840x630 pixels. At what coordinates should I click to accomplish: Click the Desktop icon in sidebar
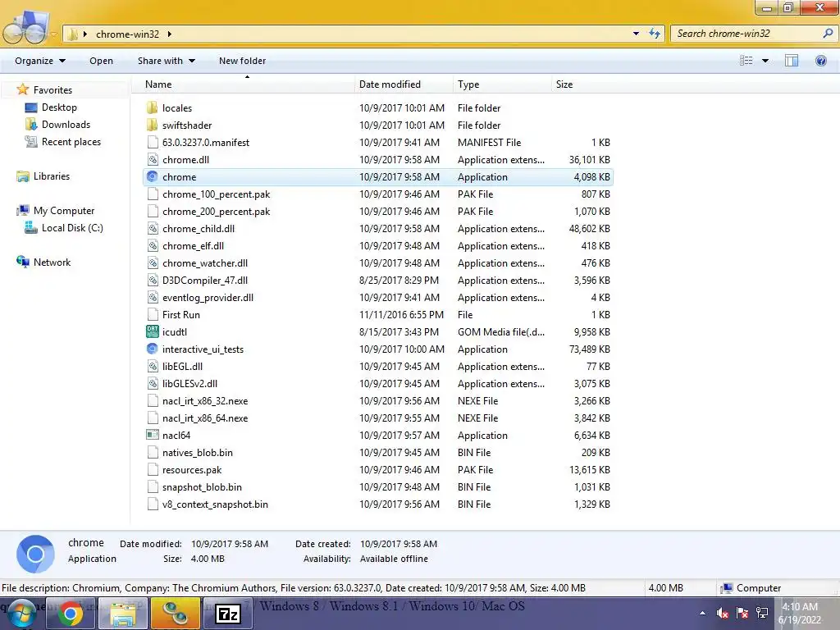coord(31,107)
